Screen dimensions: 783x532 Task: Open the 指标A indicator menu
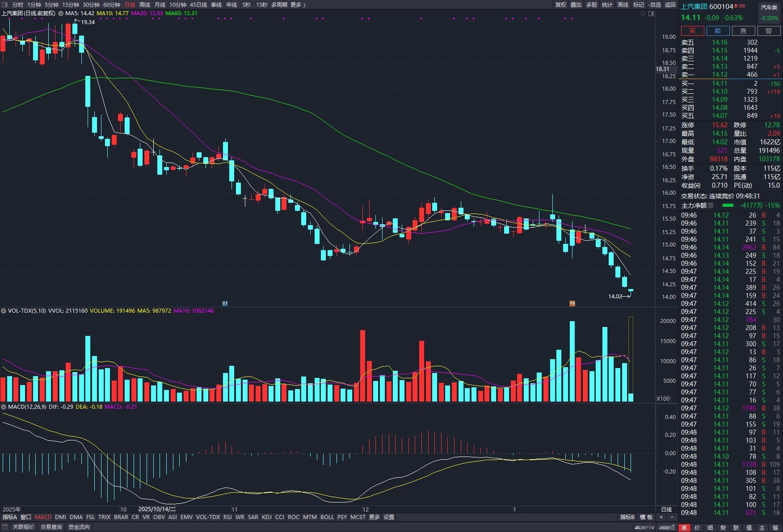pyautogui.click(x=10, y=517)
